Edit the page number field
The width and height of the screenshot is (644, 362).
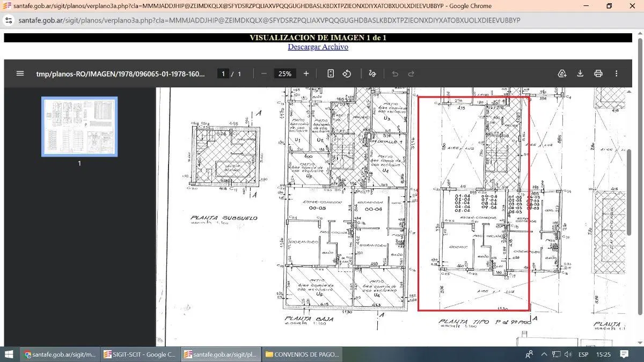224,73
